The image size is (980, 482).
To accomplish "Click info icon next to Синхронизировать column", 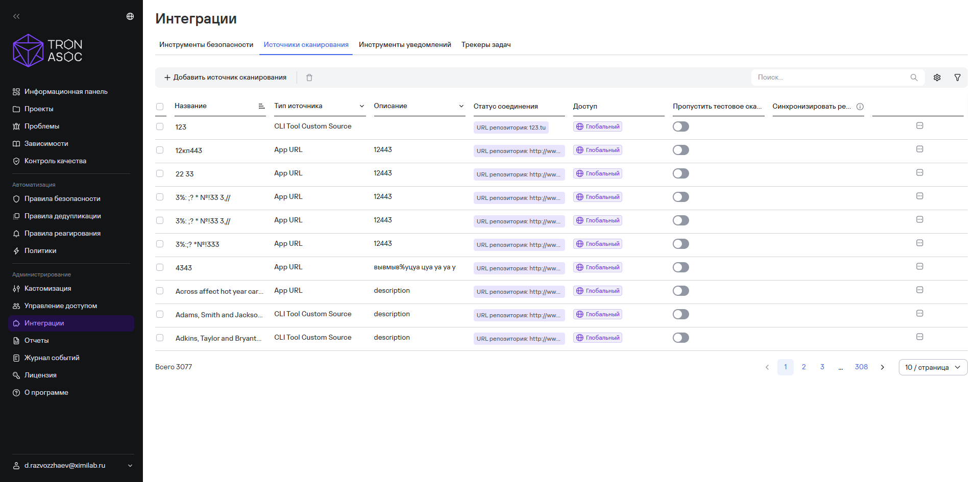I will (860, 107).
